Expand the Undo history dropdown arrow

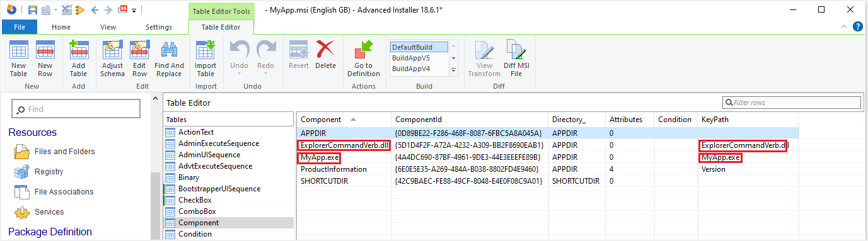tap(239, 73)
